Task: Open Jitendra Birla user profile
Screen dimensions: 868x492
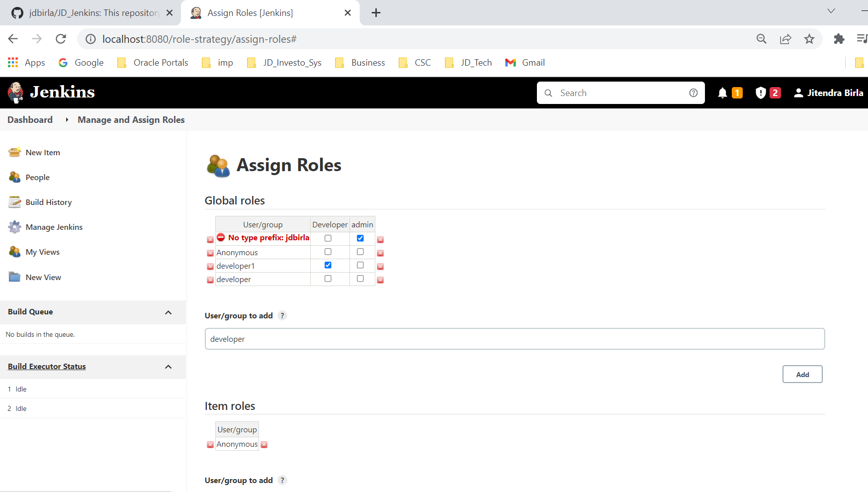Action: coord(829,93)
